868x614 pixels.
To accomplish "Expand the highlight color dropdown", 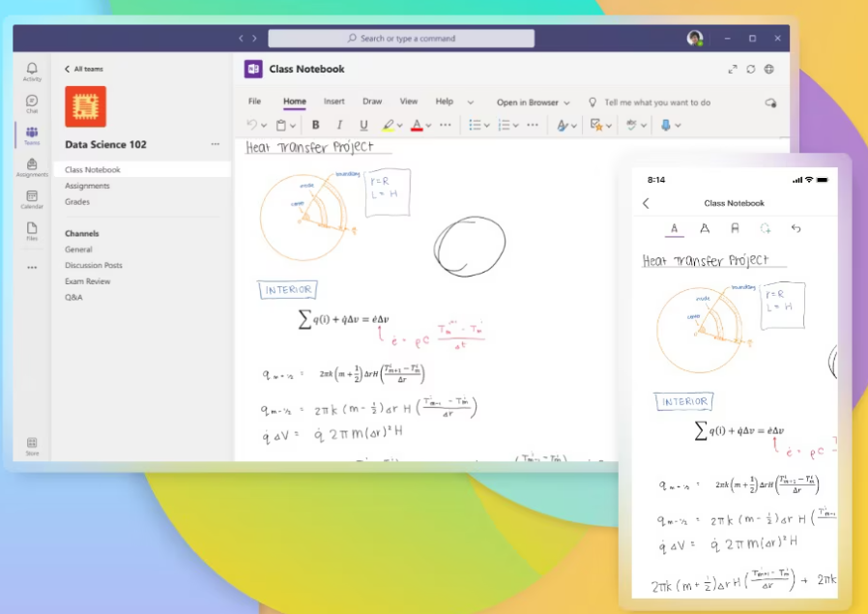I will click(399, 126).
